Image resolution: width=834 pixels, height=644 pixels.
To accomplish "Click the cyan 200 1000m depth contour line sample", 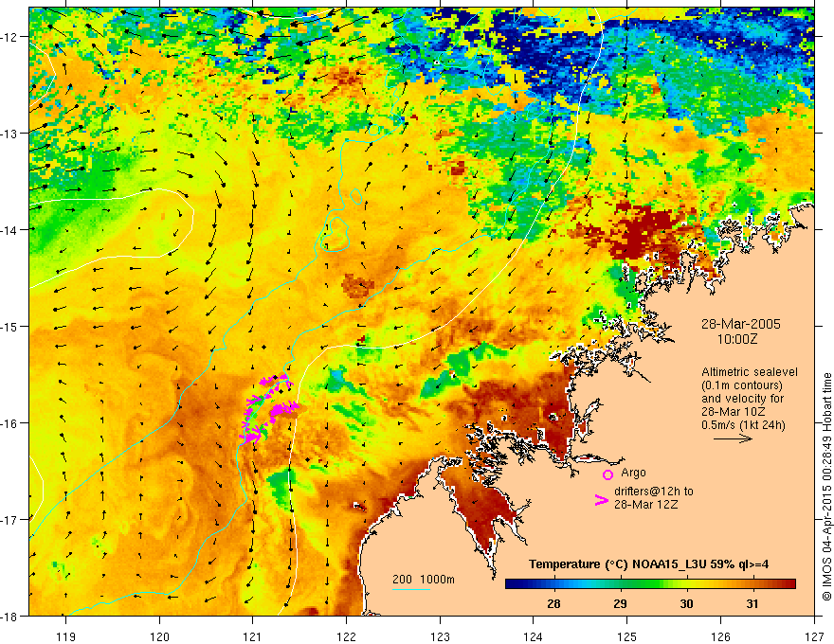I will 411,589.
